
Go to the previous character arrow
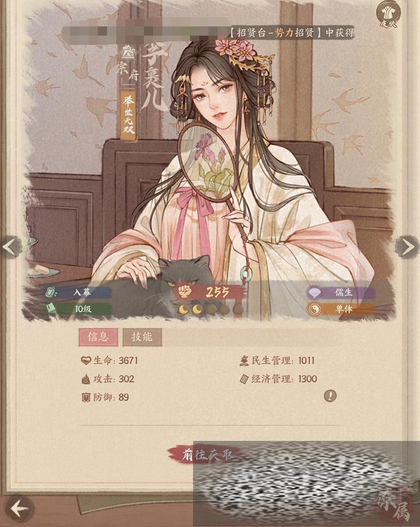tap(10, 248)
